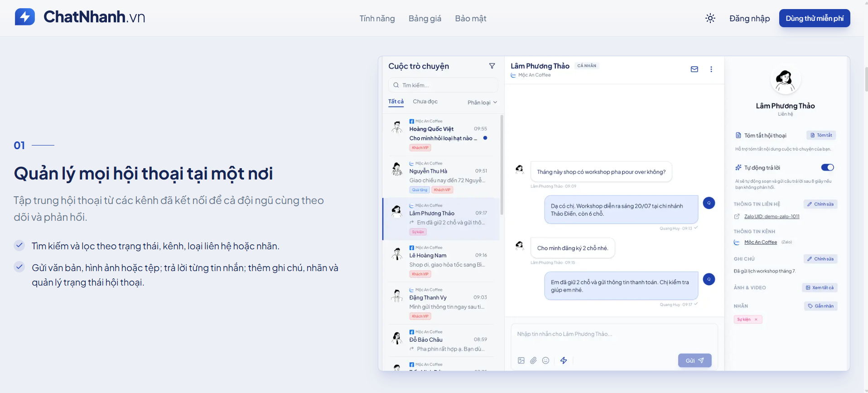The height and width of the screenshot is (393, 868).
Task: Click the document icon beside 'Tóm tắt hội thoại'
Action: coord(738,136)
